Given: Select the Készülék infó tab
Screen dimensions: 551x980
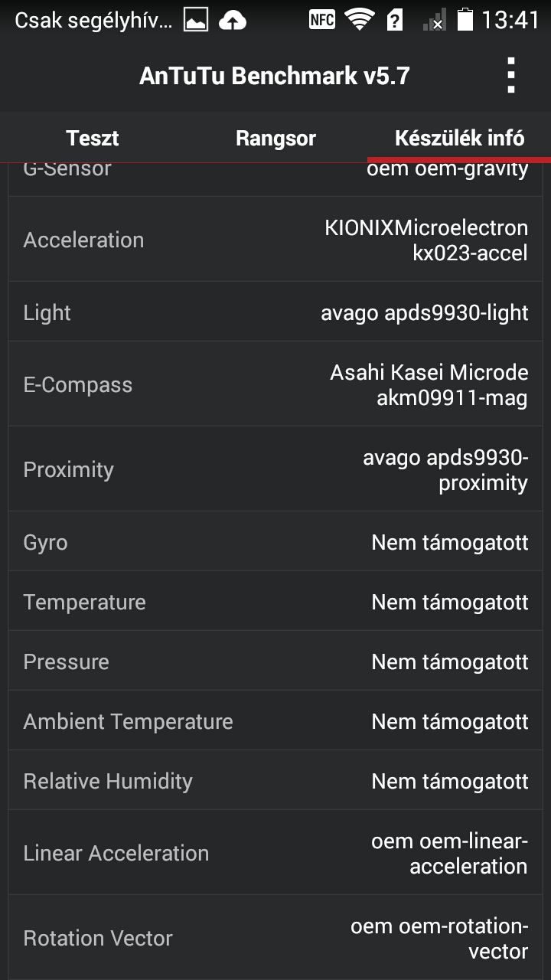Looking at the screenshot, I should (x=459, y=138).
